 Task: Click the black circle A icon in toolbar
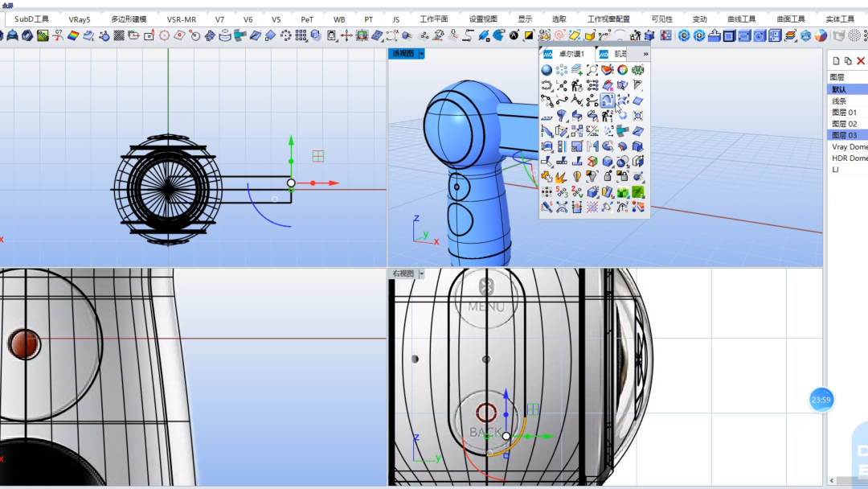point(514,35)
